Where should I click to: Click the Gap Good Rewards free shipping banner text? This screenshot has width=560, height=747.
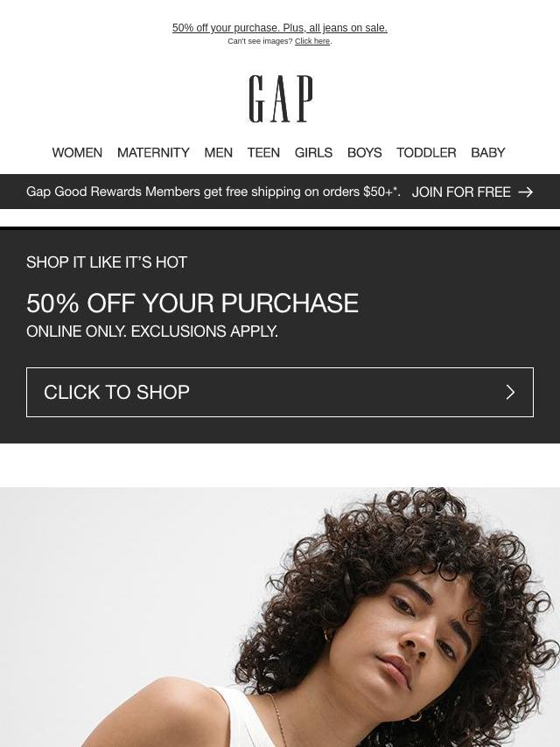(x=213, y=192)
